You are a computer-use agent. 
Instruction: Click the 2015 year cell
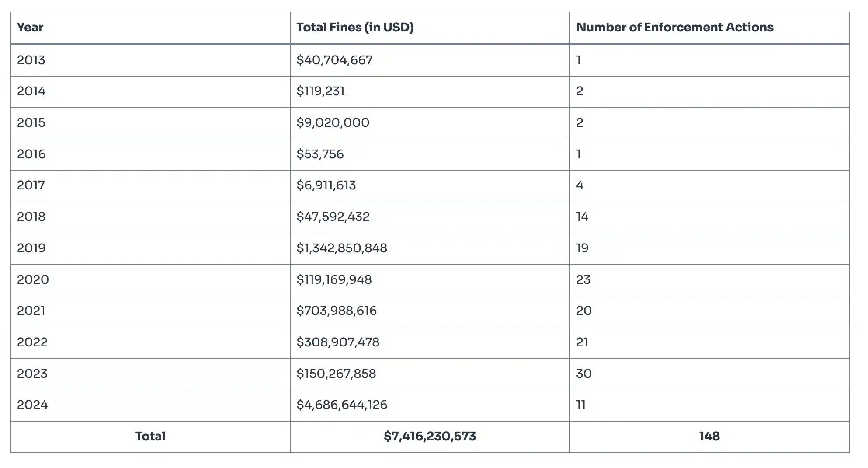pos(31,122)
